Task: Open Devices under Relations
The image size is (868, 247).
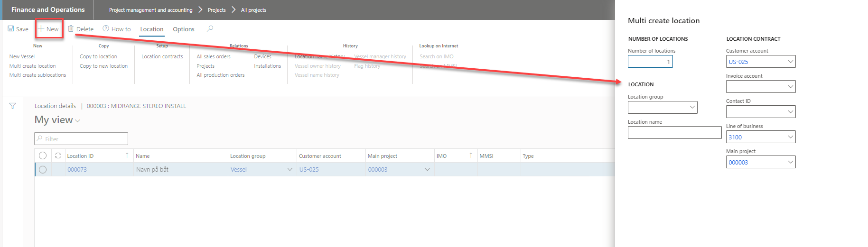Action: click(x=262, y=56)
